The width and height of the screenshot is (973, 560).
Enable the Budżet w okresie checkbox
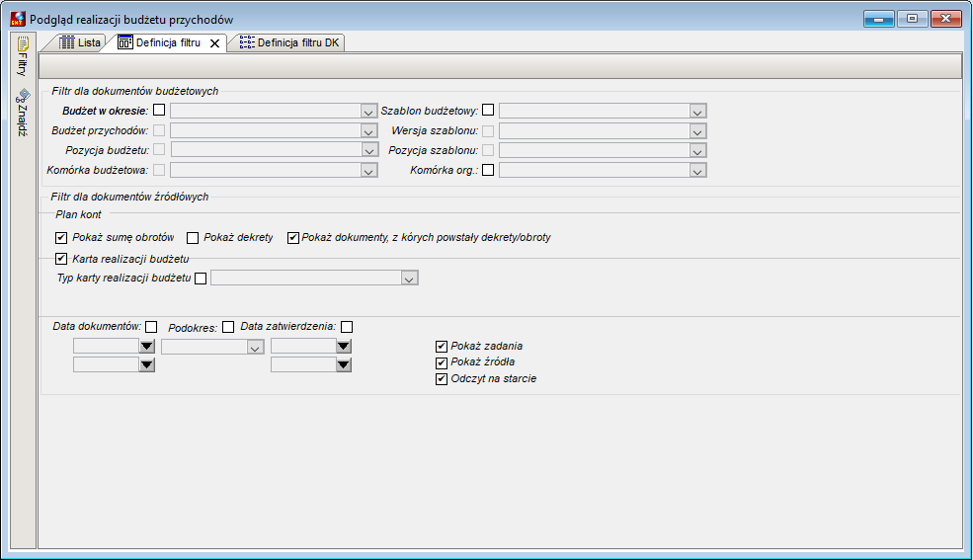159,110
